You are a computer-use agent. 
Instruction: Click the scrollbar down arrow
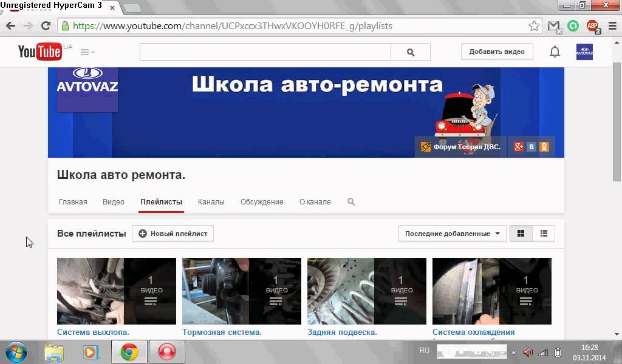pyautogui.click(x=617, y=334)
